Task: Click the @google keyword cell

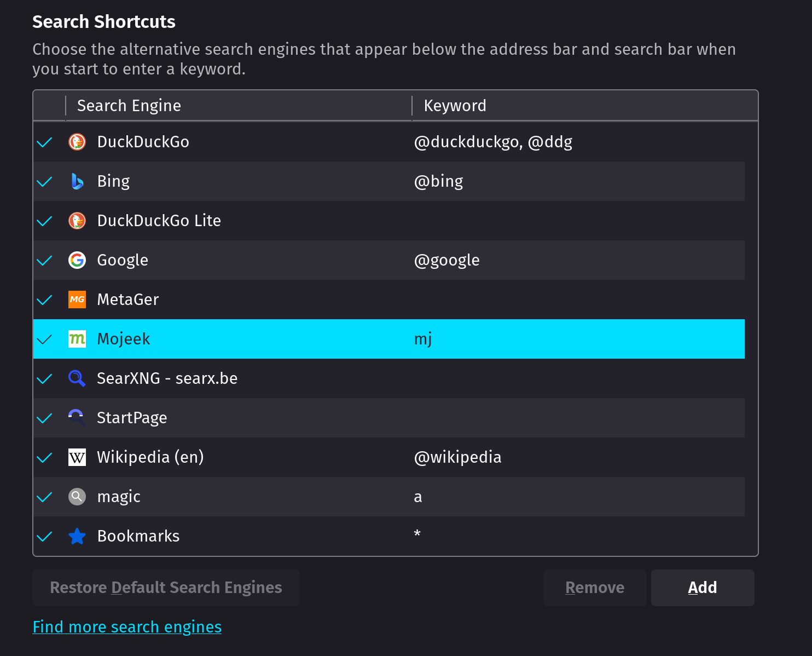Action: click(x=446, y=260)
